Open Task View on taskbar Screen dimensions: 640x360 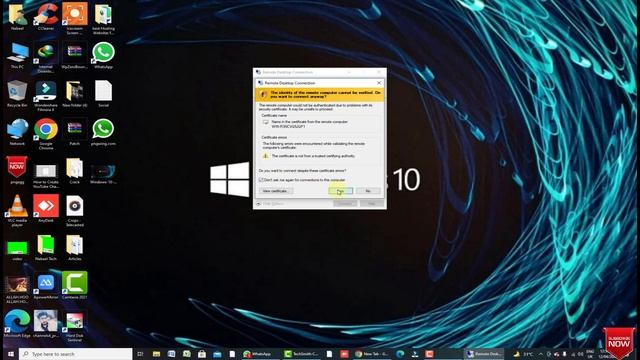click(140, 354)
